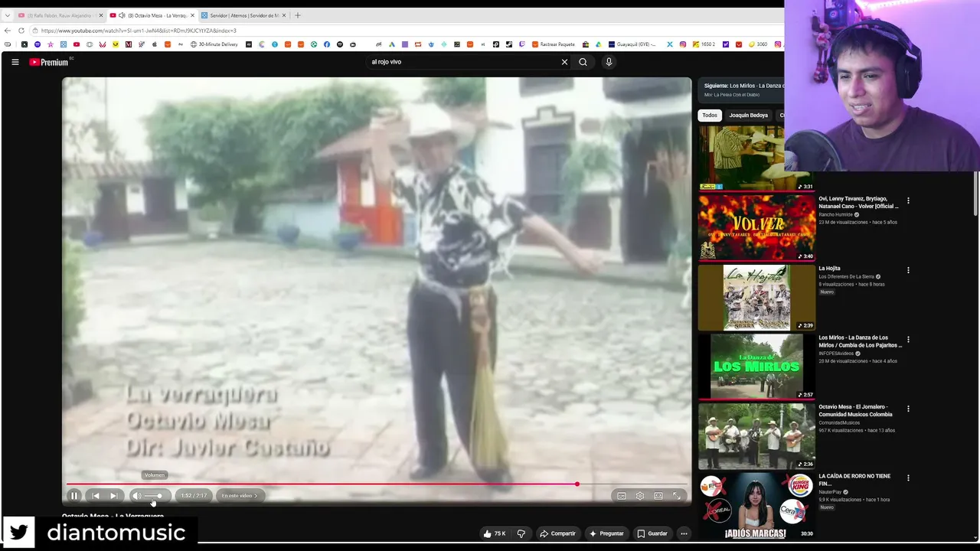Enter fullscreen mode in the player
980x551 pixels.
677,496
